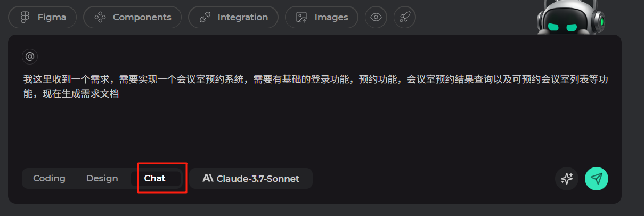The image size is (644, 216).
Task: Click the Integration plug icon
Action: pyautogui.click(x=205, y=17)
